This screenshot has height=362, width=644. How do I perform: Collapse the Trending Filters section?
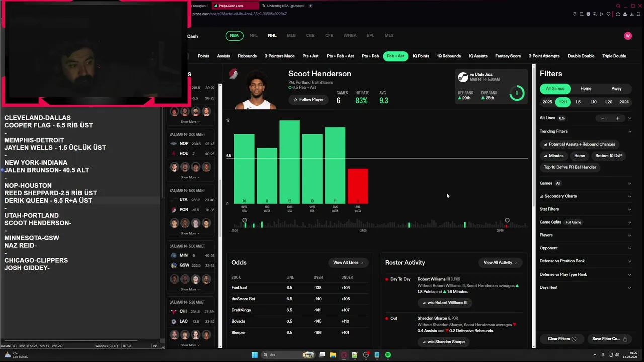[629, 131]
